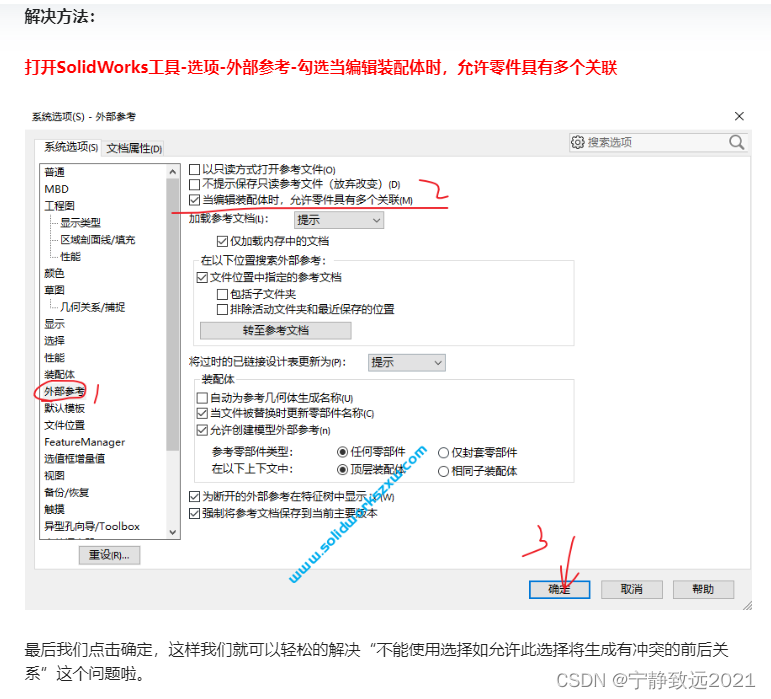
Task: Click 转至参考文档 button
Action: [x=275, y=330]
